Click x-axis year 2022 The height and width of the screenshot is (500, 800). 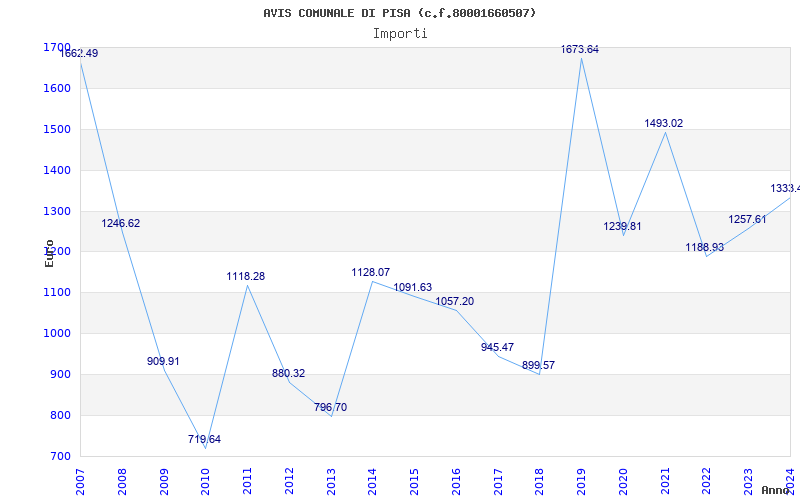point(707,482)
